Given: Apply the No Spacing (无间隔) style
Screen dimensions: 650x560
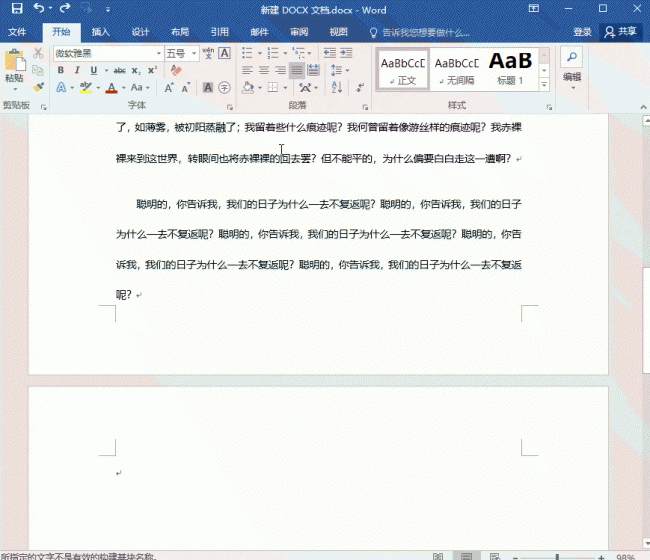Looking at the screenshot, I should [x=456, y=70].
